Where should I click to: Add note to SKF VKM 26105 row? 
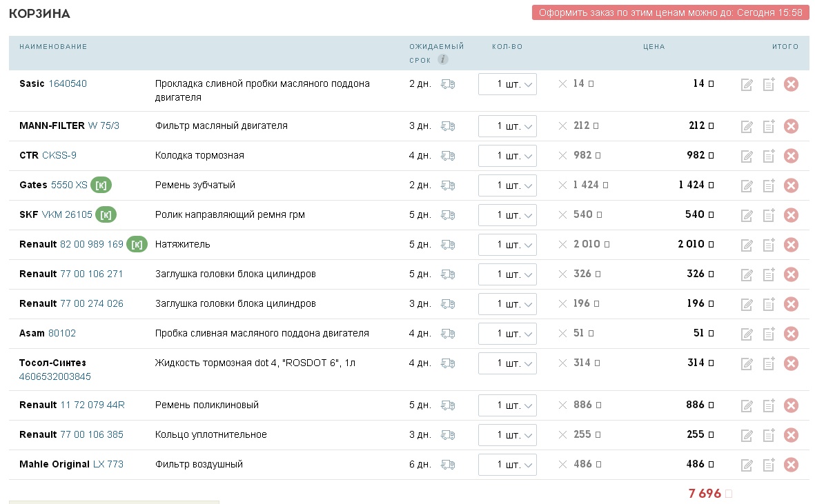[x=769, y=214]
